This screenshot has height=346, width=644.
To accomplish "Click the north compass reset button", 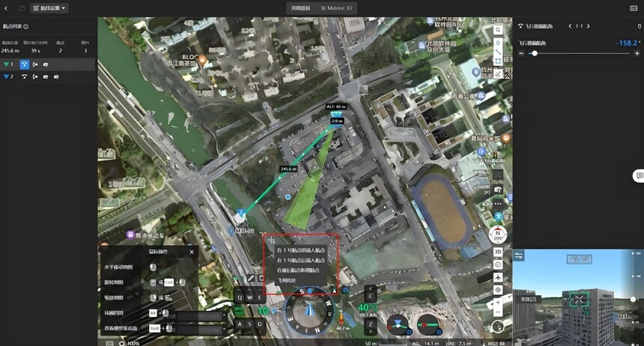I will (498, 235).
